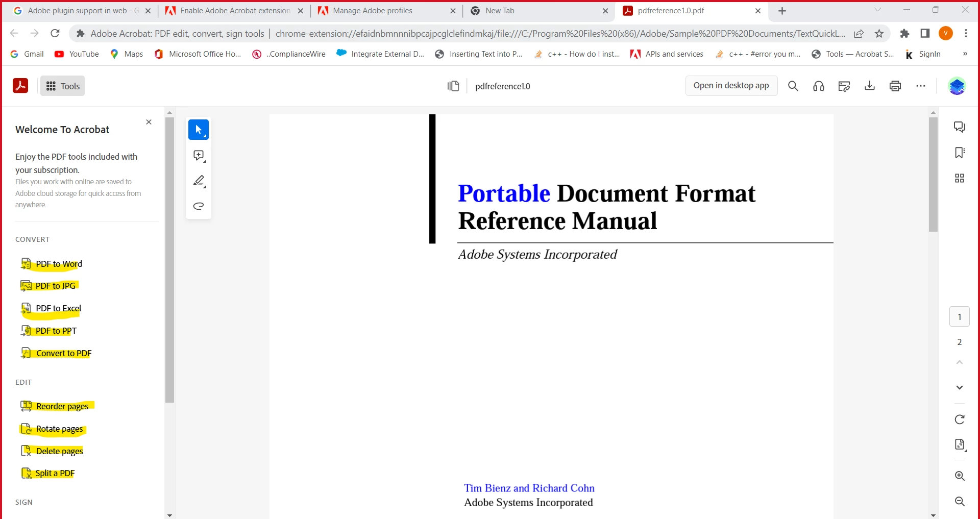Click the browser reload button
The height and width of the screenshot is (519, 980).
pyautogui.click(x=55, y=33)
